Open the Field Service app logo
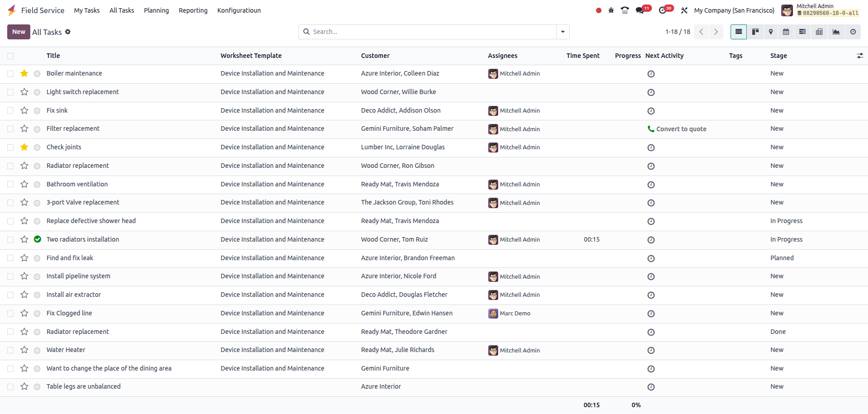868x414 pixels. [x=12, y=10]
